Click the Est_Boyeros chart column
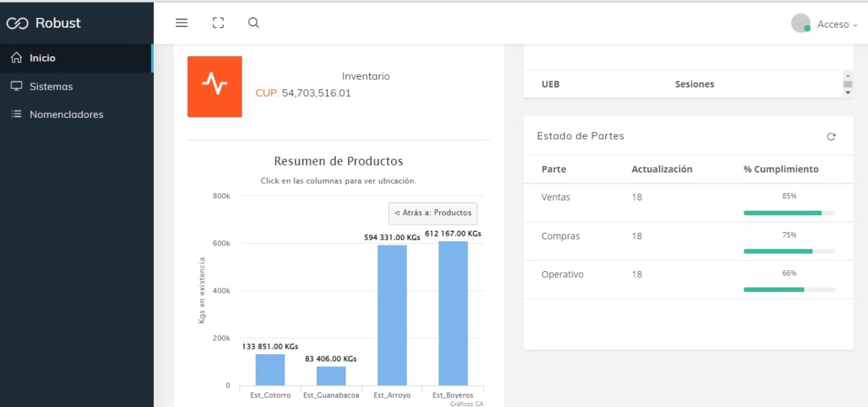The image size is (868, 407). (453, 313)
